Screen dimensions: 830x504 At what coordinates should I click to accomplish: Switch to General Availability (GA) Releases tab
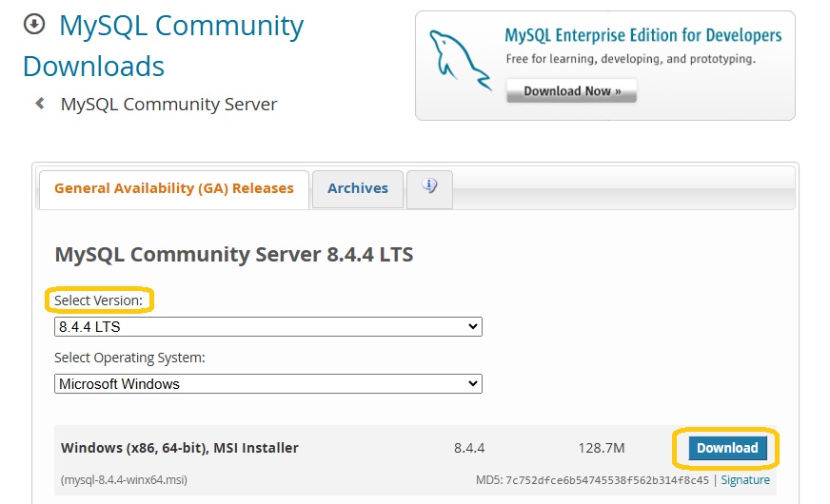[x=173, y=189]
